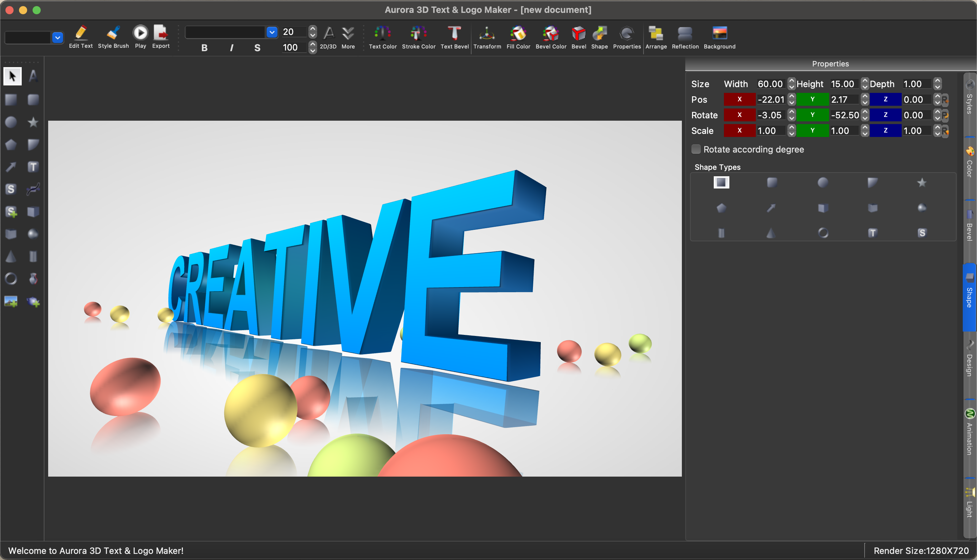Open the leftmost combo box dropdown arrow
977x560 pixels.
[58, 38]
